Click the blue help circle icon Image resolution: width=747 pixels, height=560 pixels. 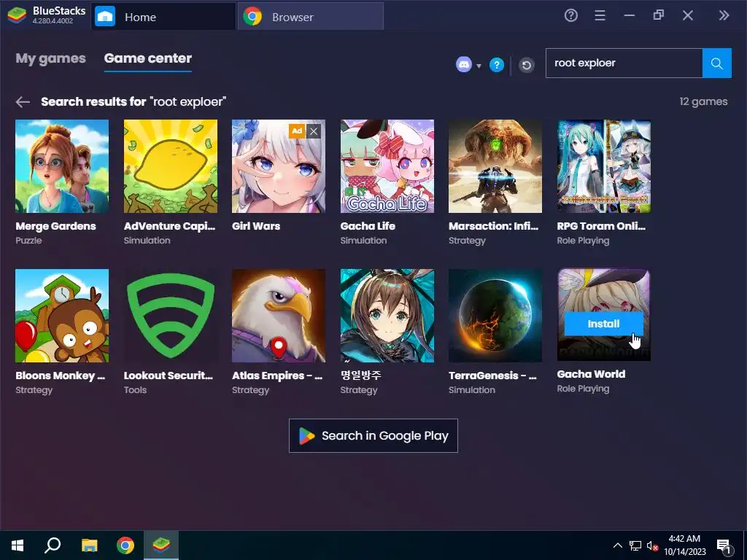click(x=496, y=64)
